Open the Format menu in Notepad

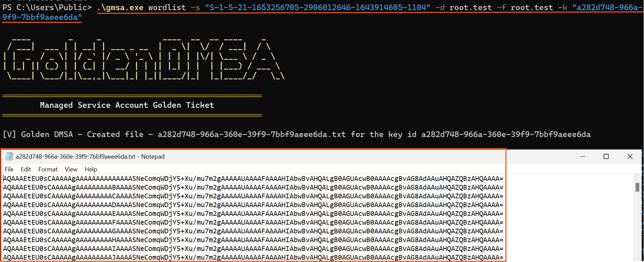tap(48, 169)
